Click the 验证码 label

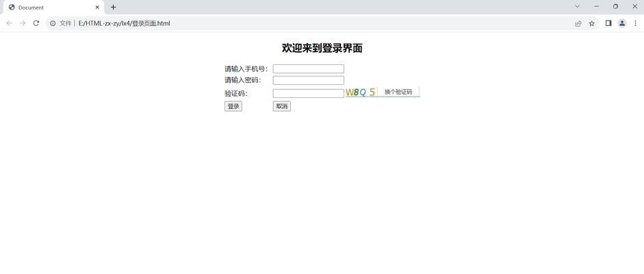coord(236,94)
